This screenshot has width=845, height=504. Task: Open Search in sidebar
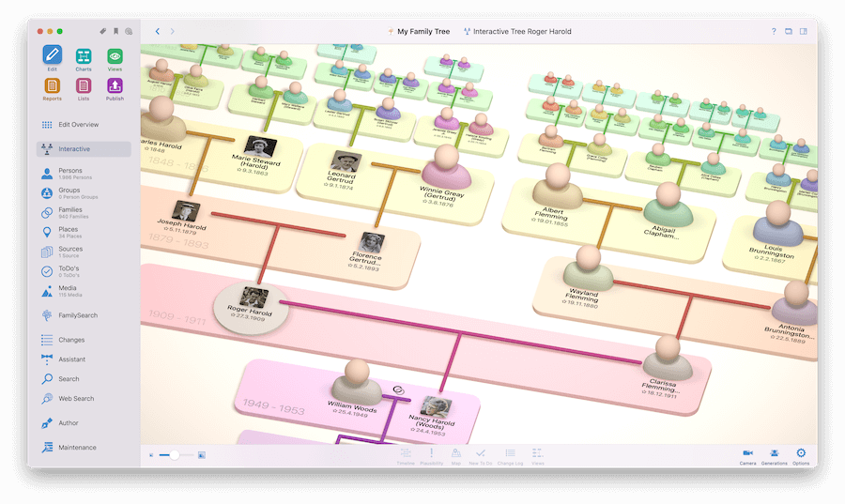pyautogui.click(x=84, y=379)
